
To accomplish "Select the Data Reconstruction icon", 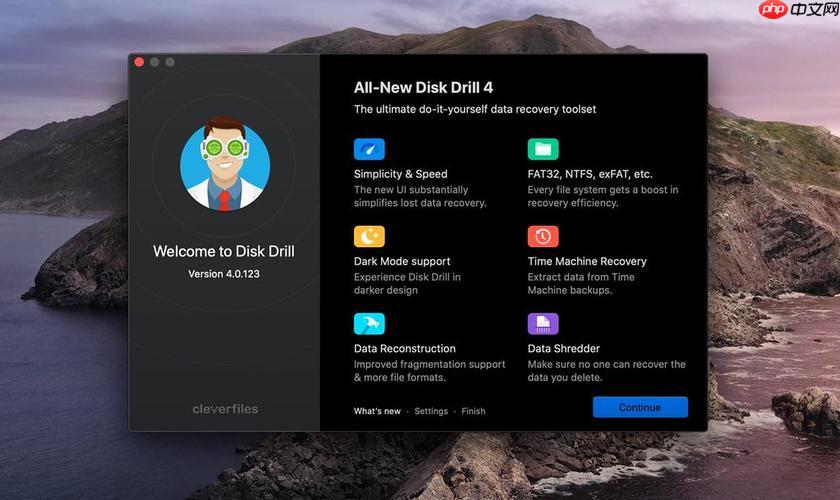I will (369, 324).
